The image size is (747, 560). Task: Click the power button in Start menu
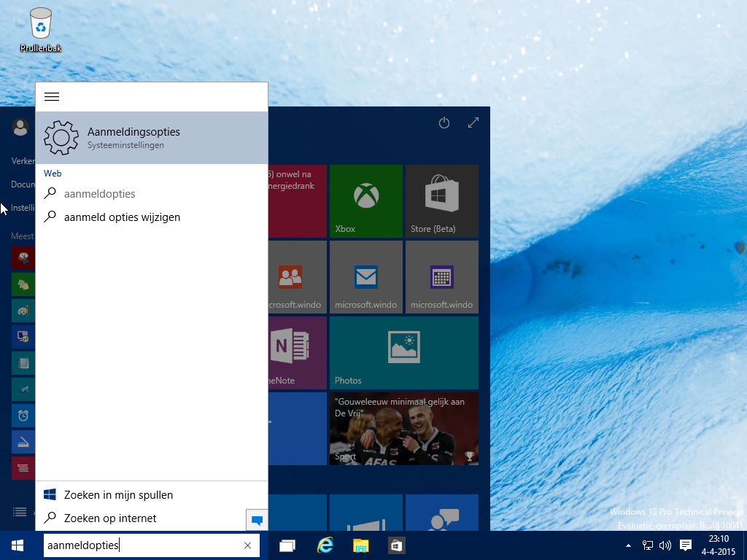(444, 122)
